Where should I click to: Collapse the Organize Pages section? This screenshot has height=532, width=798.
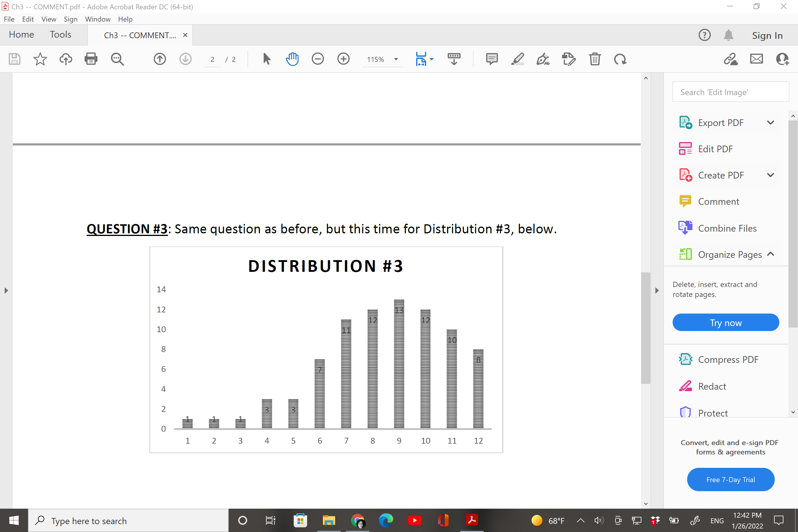point(771,254)
